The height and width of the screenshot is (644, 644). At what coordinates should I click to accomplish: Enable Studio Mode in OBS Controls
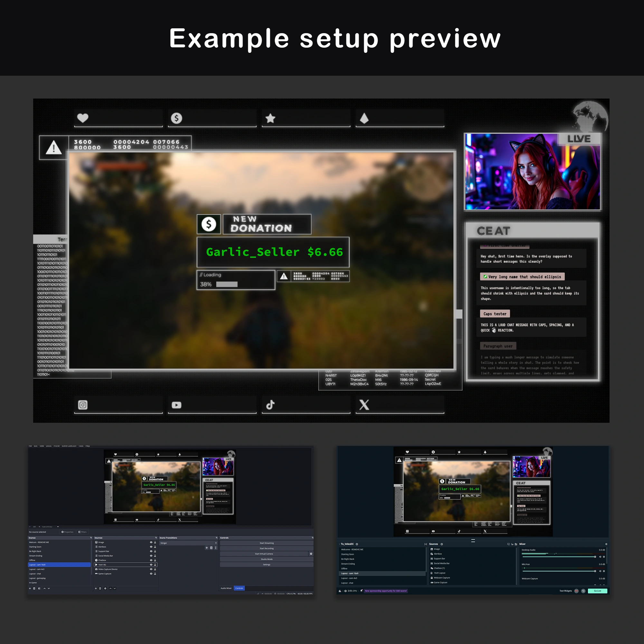[267, 559]
